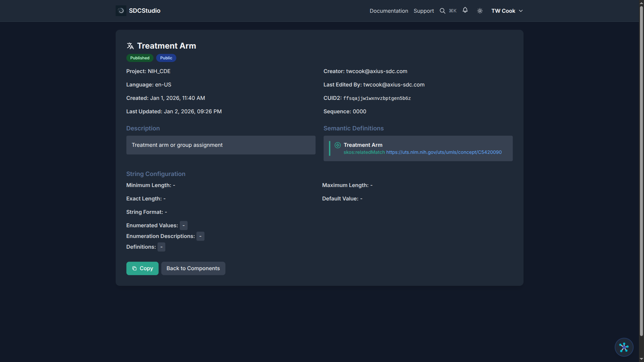Image resolution: width=644 pixels, height=362 pixels.
Task: Click the SDCStudio logo icon
Action: tap(121, 10)
